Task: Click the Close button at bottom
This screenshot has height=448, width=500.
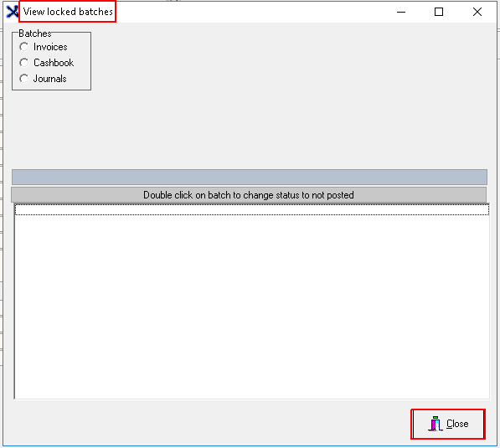Action: [448, 424]
